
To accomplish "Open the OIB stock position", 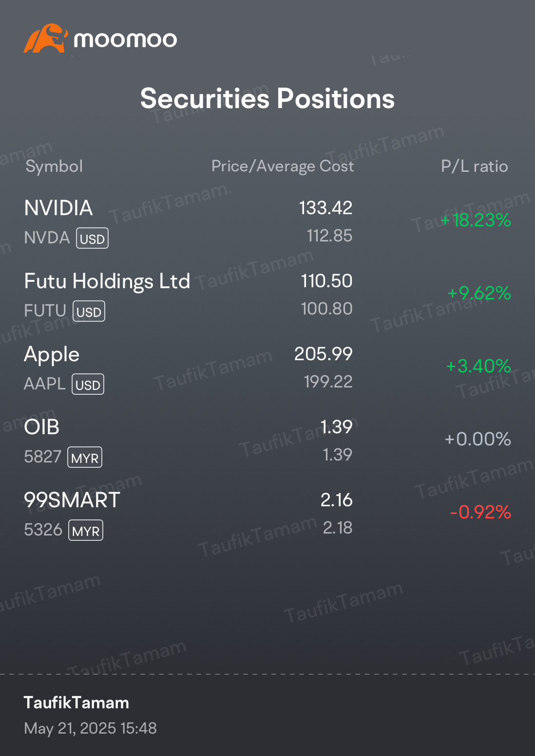I will (x=267, y=441).
